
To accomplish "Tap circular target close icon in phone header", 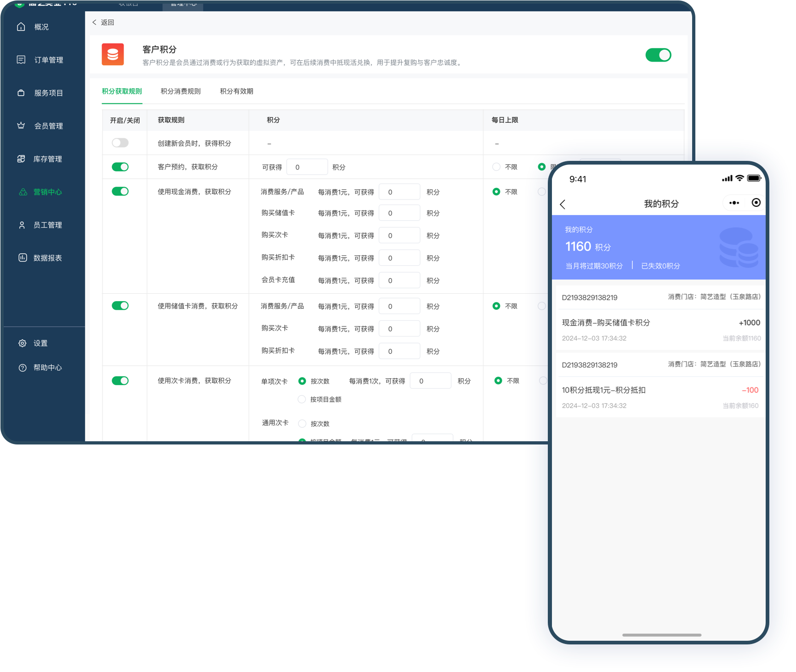I will tap(756, 203).
